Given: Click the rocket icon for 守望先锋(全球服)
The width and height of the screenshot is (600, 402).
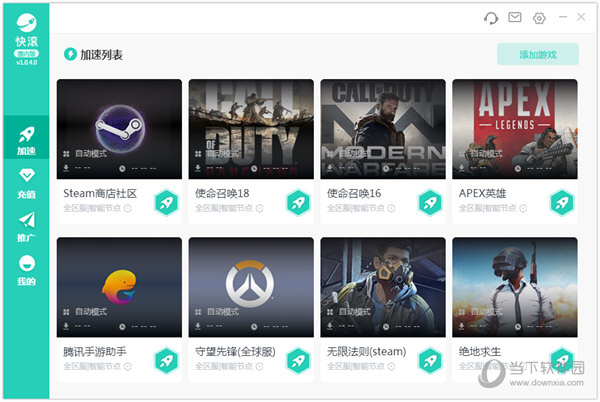Looking at the screenshot, I should point(298,360).
